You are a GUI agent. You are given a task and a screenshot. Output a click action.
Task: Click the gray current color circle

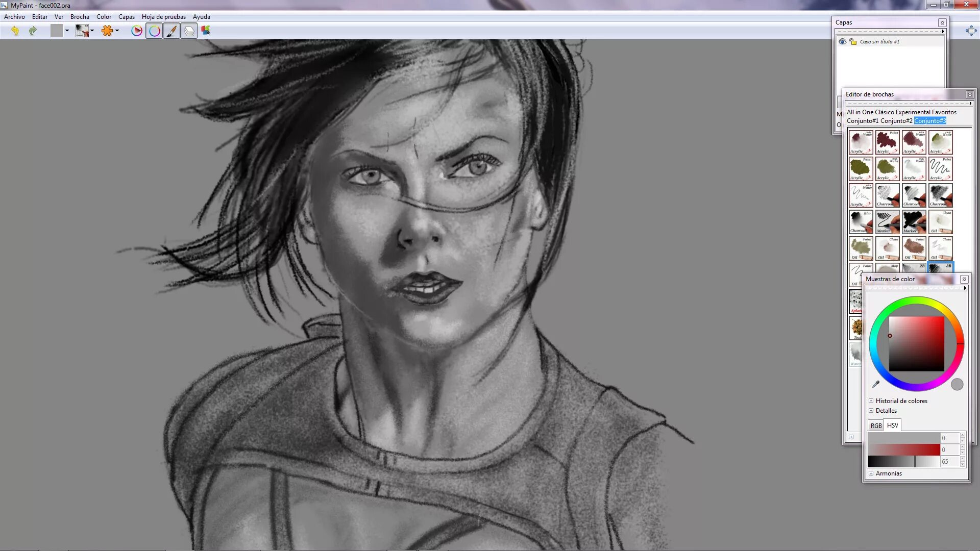click(x=957, y=384)
